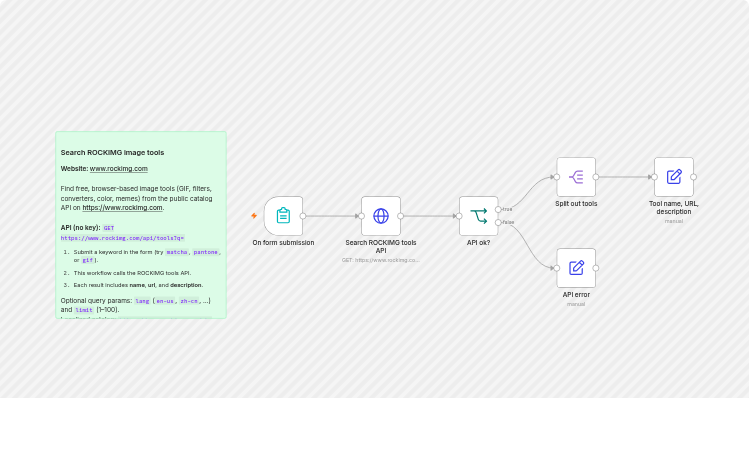This screenshot has height=450, width=749.
Task: Click output connector of Search ROCKIMG tools API
Action: tap(400, 216)
